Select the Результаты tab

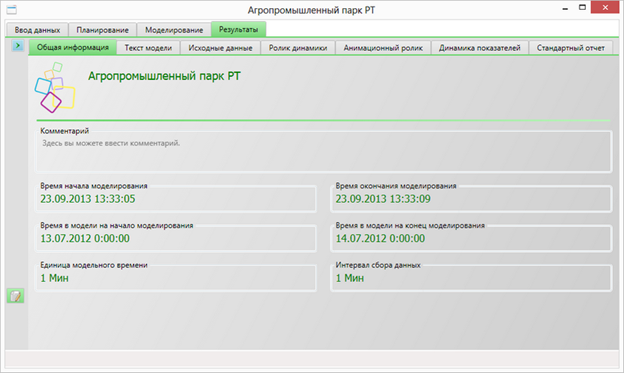238,29
